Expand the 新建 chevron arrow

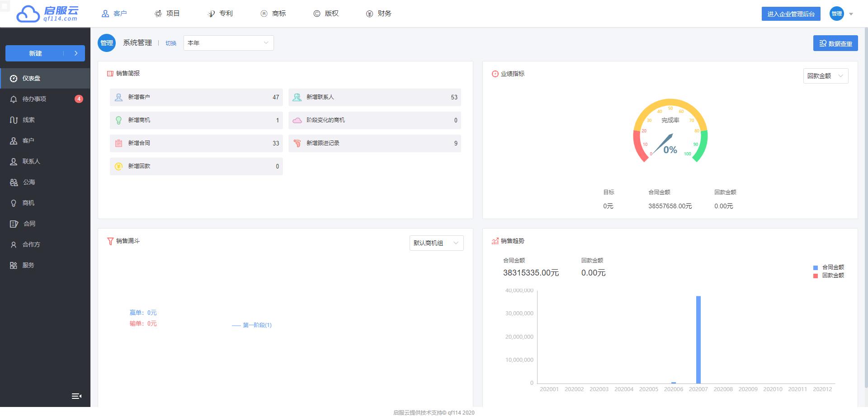tap(76, 53)
